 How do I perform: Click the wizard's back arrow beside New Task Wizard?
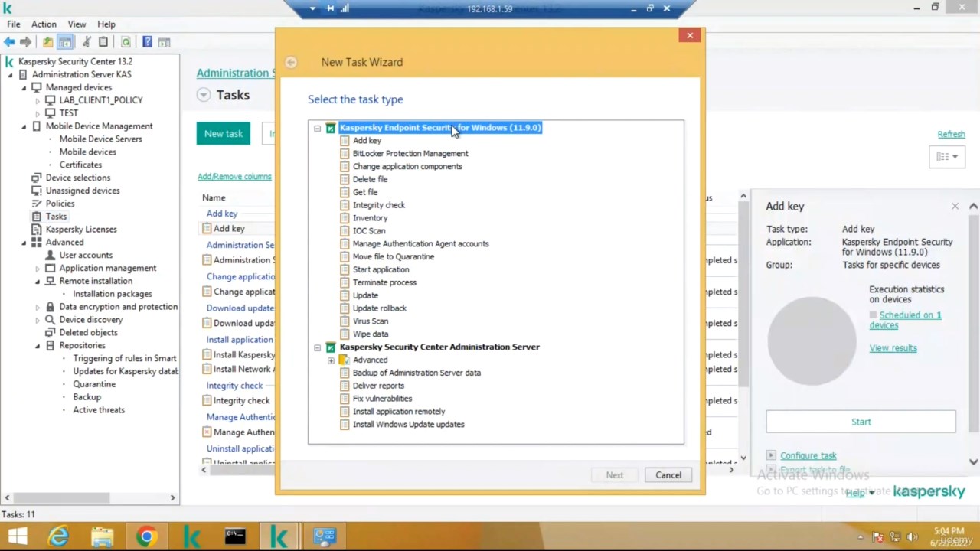coord(291,63)
